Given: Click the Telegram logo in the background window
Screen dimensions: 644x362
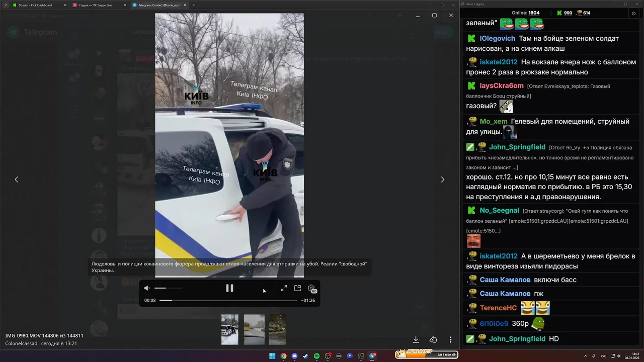Looking at the screenshot, I should pos(14,32).
